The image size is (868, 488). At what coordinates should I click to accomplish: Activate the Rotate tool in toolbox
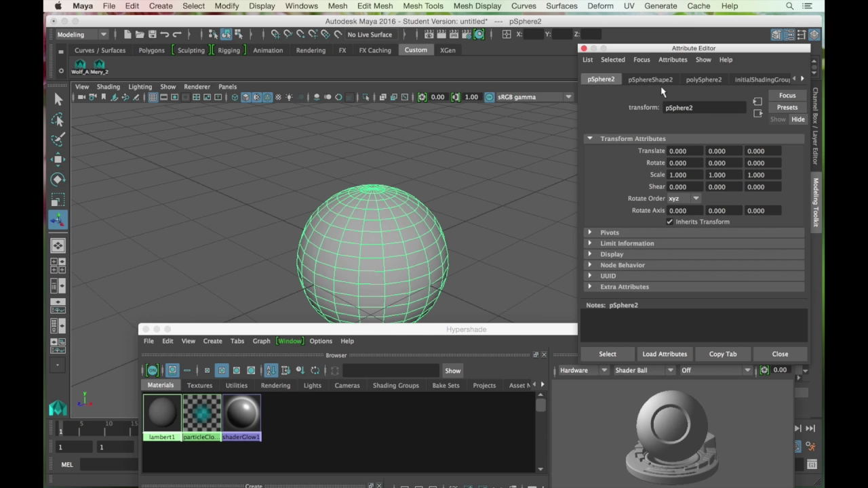58,180
